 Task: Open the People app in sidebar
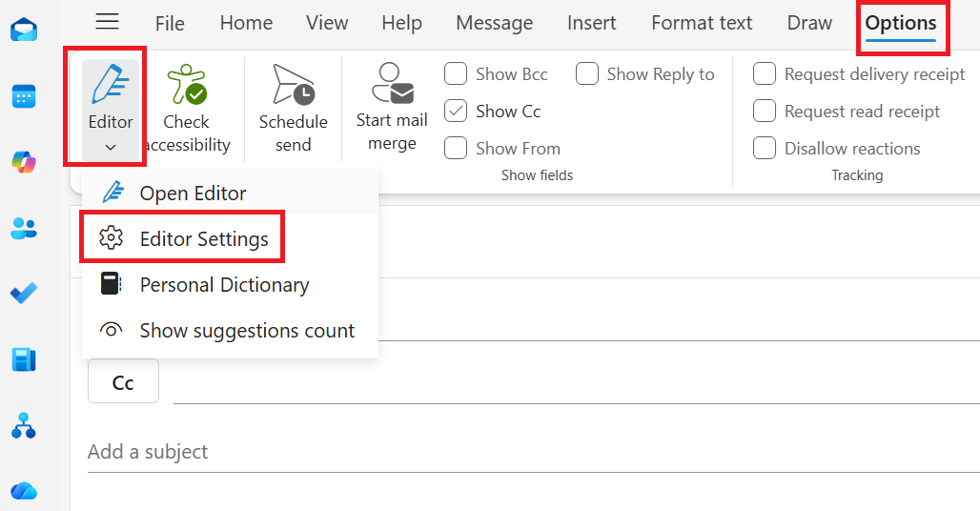24,228
